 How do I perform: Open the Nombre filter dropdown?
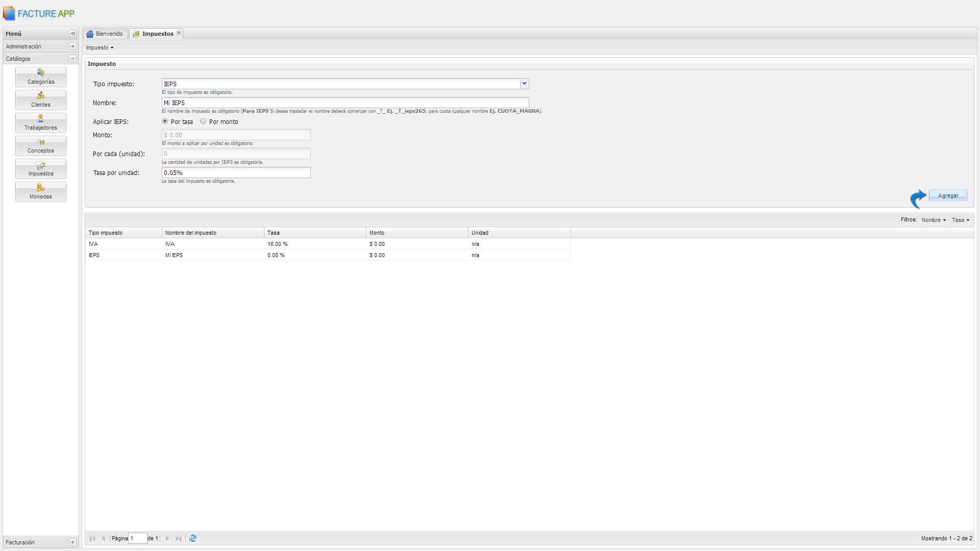pos(934,220)
